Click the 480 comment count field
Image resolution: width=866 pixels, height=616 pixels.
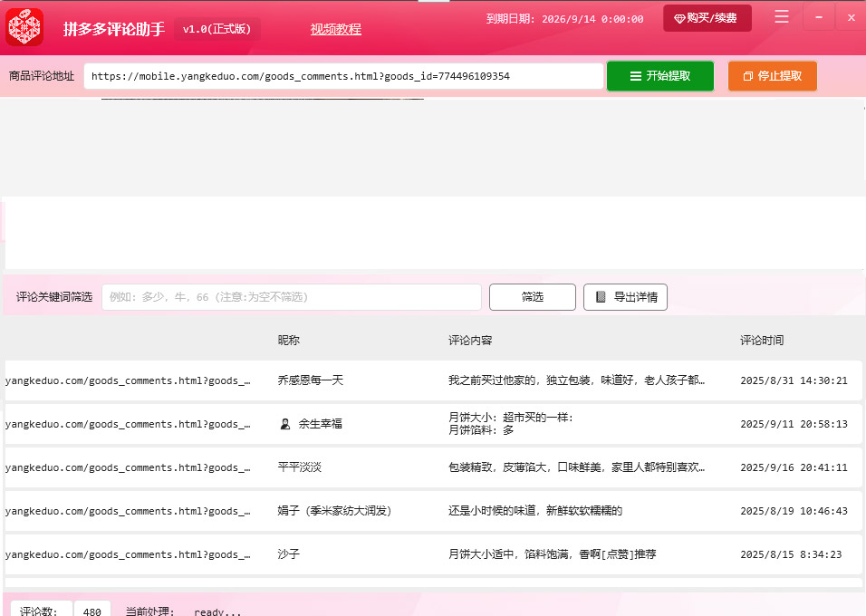(x=92, y=611)
